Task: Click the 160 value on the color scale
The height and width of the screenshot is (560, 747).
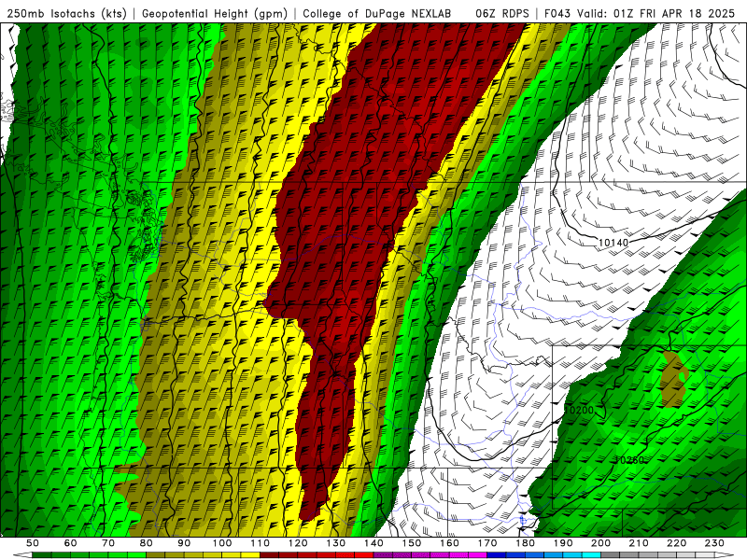Action: point(450,543)
